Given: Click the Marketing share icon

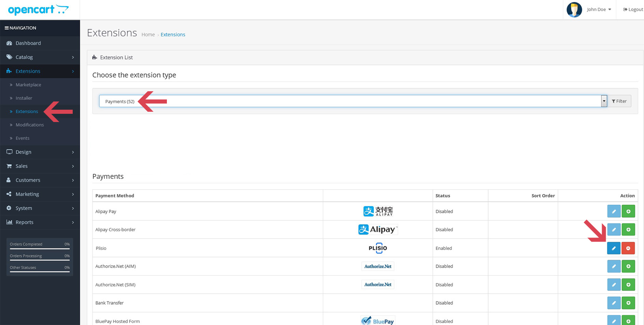Looking at the screenshot, I should coord(9,194).
